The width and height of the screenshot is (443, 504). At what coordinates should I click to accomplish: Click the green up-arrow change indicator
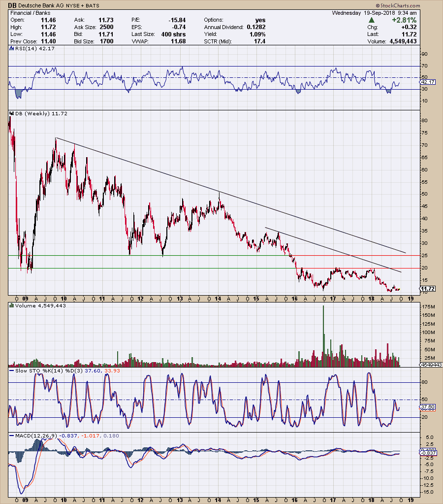click(x=371, y=20)
